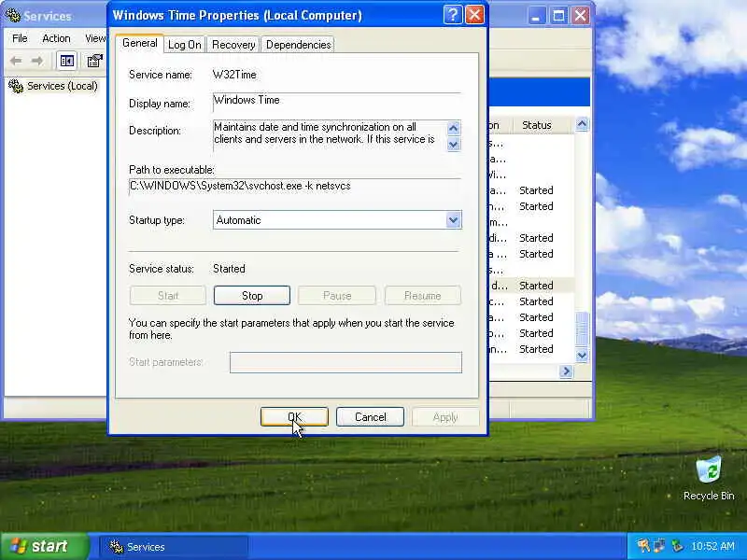Open the Dependencies tab
The image size is (747, 560).
[x=298, y=45]
